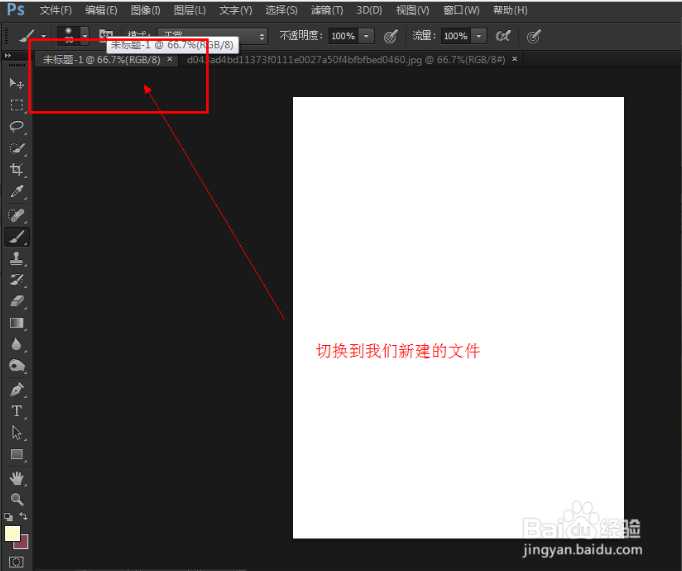Open the 帮助(H) menu

[510, 10]
